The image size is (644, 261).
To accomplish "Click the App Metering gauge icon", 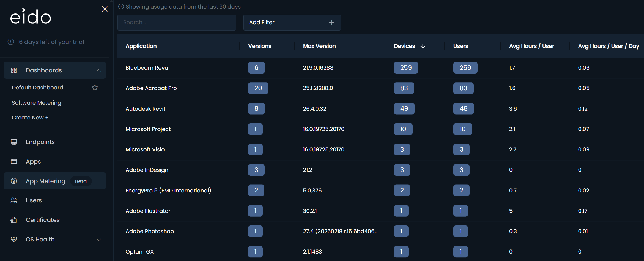I will point(14,181).
